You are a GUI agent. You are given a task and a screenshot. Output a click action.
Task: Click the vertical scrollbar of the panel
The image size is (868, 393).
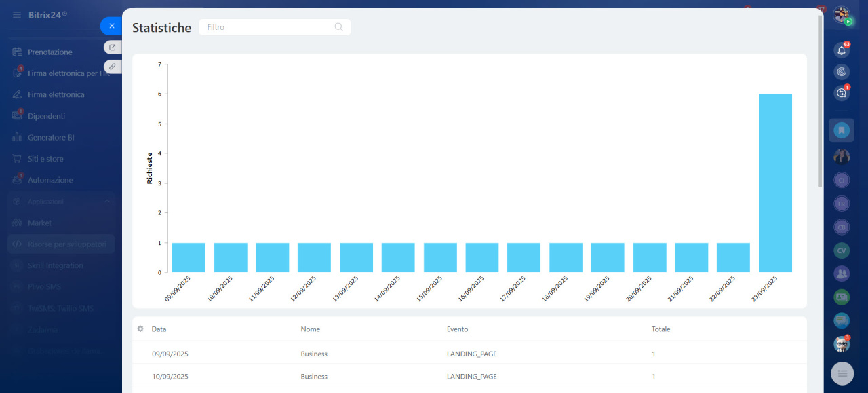tap(821, 102)
